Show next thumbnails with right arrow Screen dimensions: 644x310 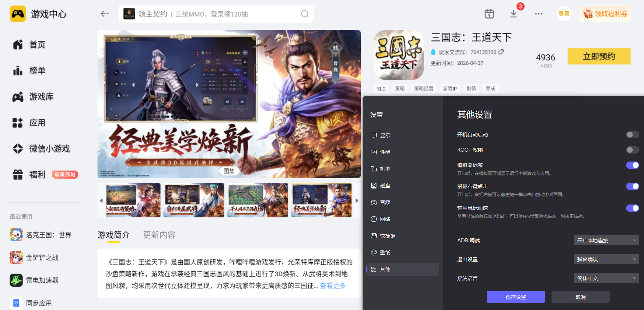pos(357,200)
